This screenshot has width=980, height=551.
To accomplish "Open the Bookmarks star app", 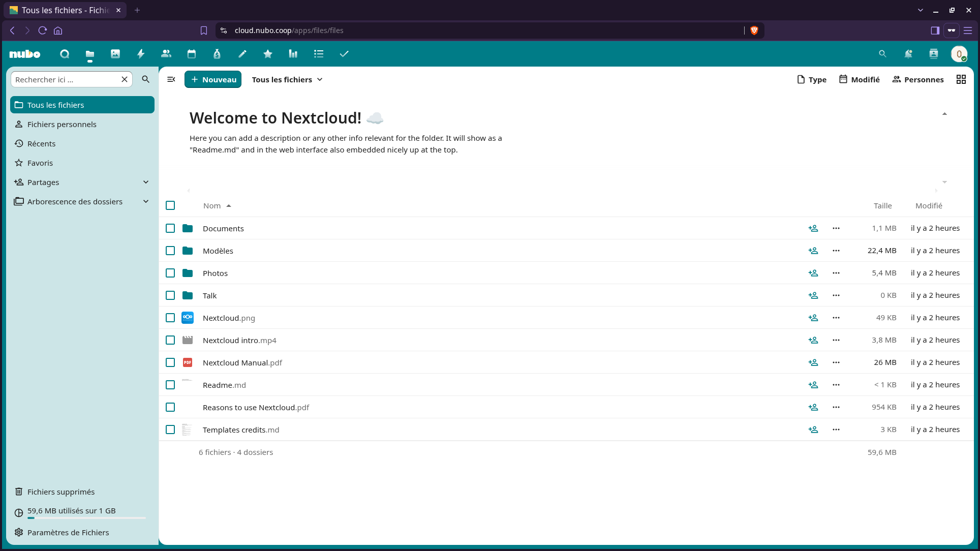I will coord(268,54).
